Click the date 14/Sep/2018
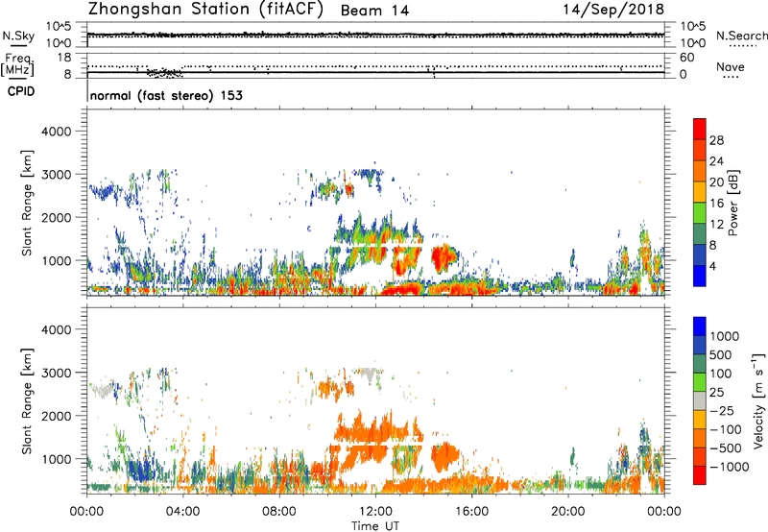The image size is (768, 532). pos(613,10)
